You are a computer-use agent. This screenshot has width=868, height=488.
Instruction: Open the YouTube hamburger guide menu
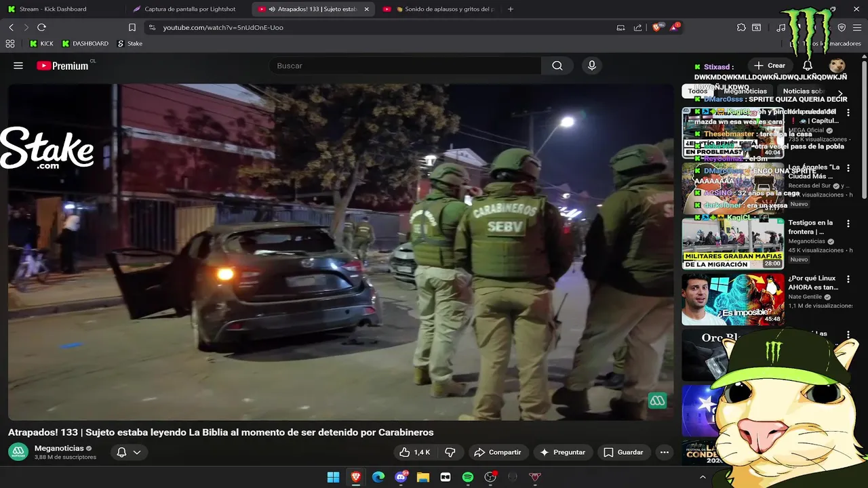tap(18, 66)
